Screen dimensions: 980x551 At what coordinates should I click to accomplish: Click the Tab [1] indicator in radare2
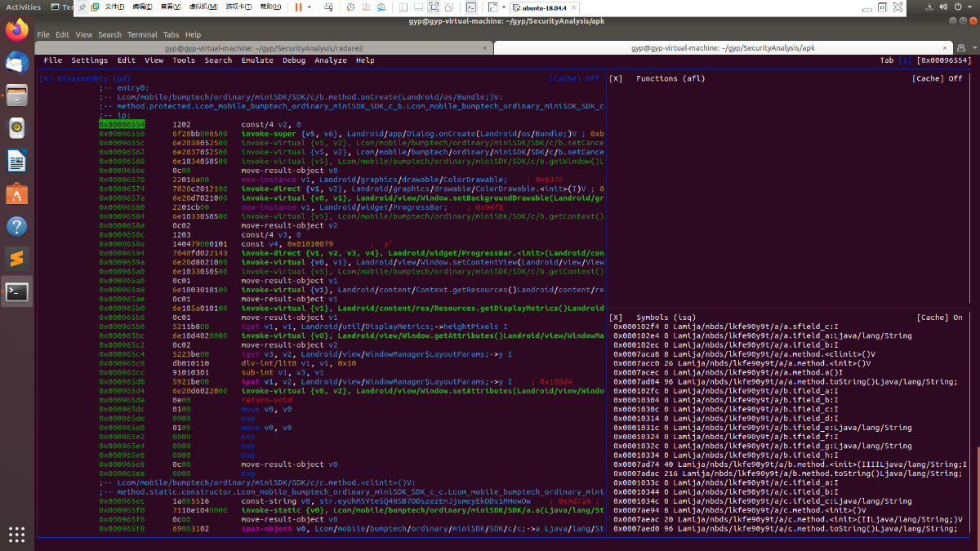[895, 60]
